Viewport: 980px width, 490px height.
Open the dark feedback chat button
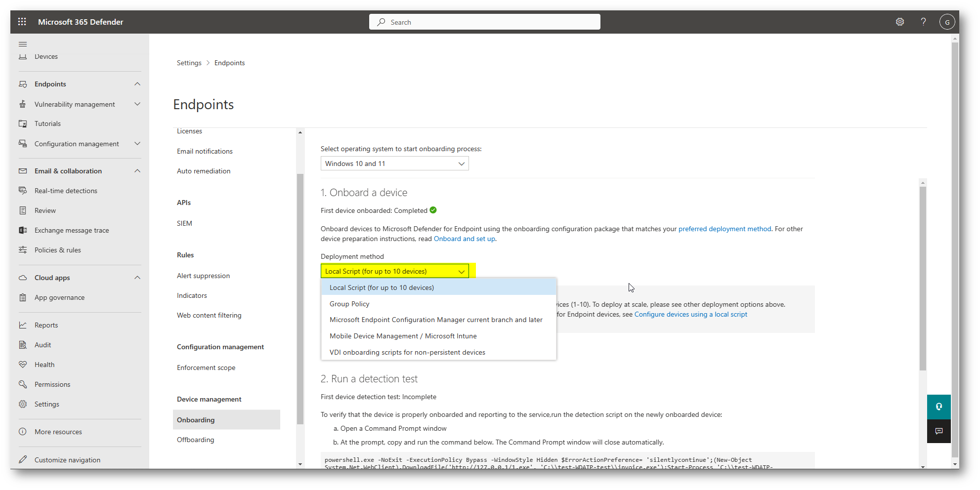point(939,431)
